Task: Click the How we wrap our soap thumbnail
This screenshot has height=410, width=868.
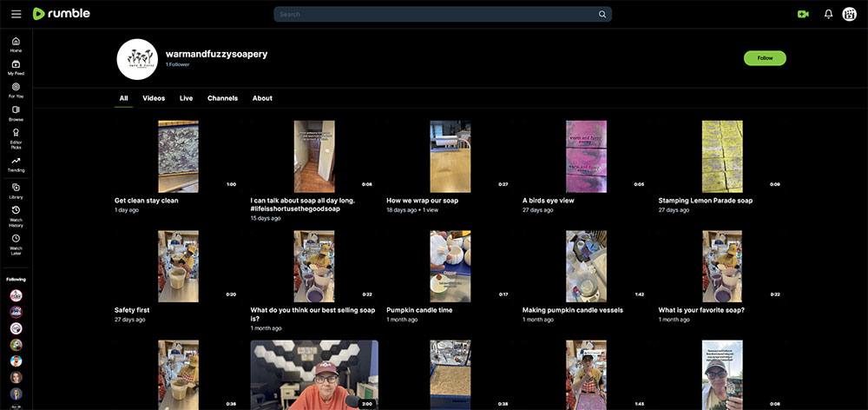Action: (450, 157)
